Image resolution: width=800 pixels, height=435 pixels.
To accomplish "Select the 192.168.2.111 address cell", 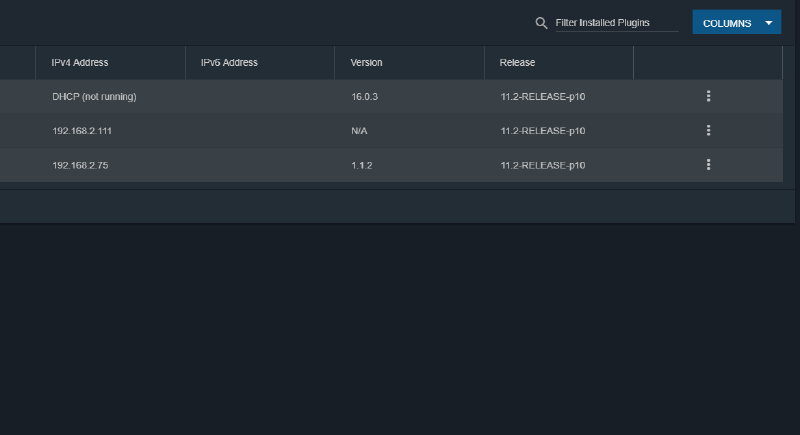I will point(80,130).
